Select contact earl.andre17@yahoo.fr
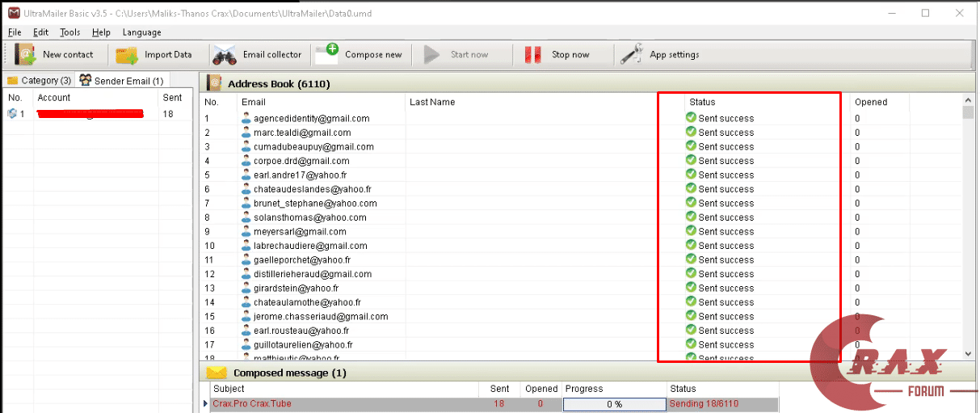 301,175
